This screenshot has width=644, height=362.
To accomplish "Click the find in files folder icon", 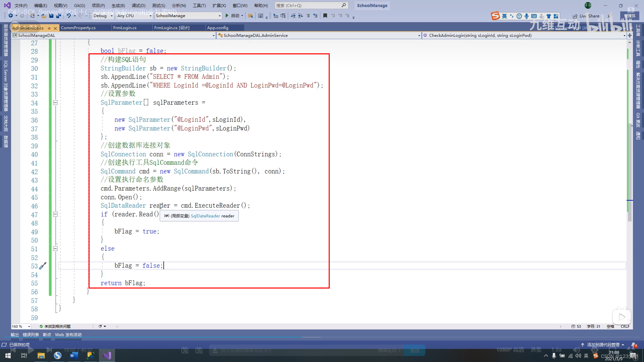I will [x=251, y=16].
